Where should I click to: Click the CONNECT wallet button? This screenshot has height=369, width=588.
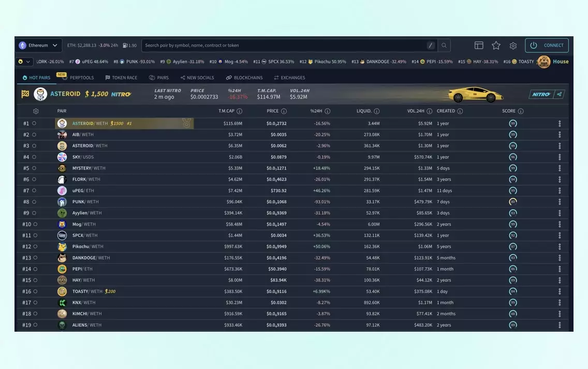pyautogui.click(x=547, y=46)
